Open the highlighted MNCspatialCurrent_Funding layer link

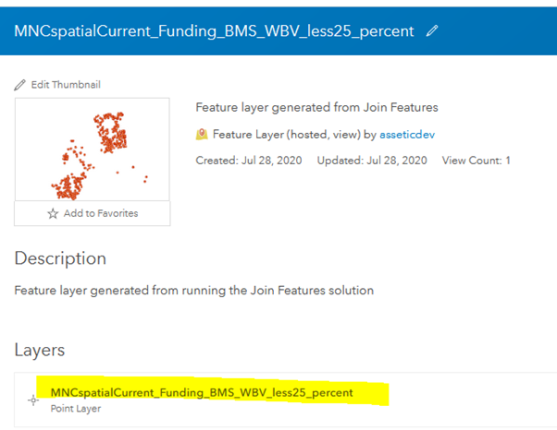(x=202, y=392)
